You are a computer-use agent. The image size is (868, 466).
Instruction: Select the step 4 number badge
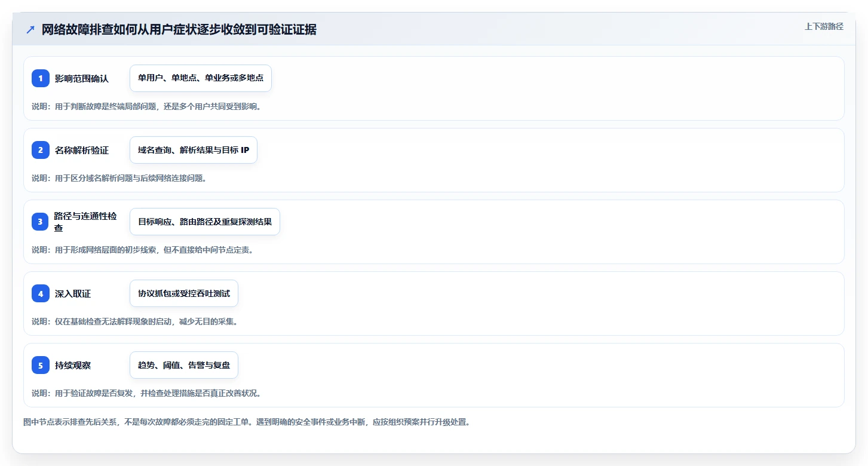[x=41, y=293]
